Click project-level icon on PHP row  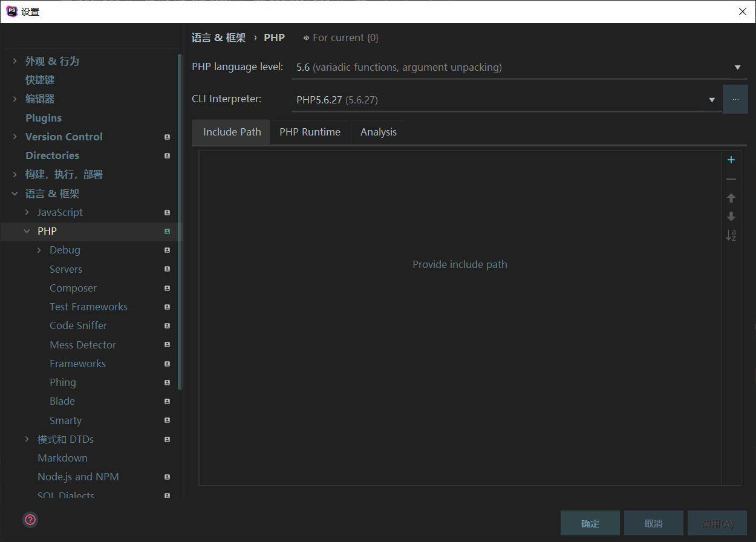click(x=167, y=232)
